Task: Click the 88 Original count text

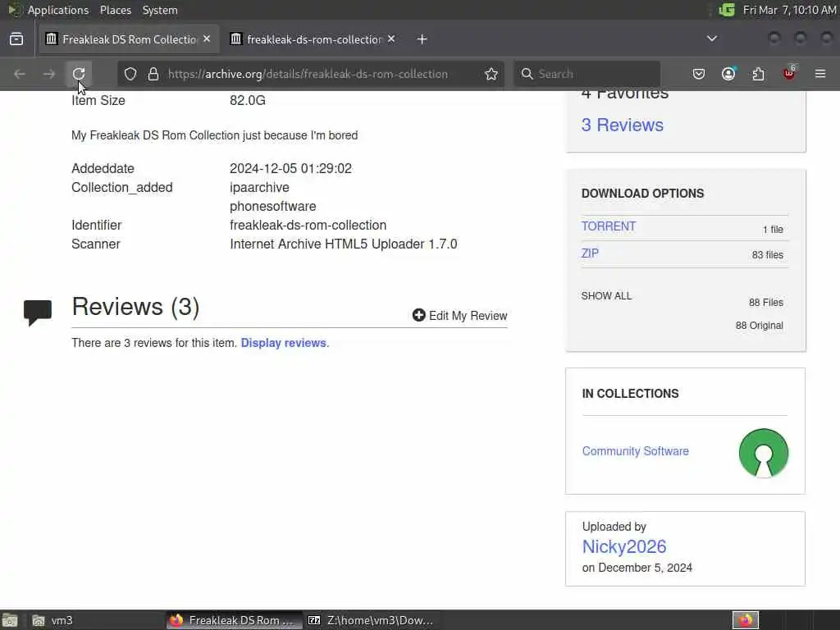Action: (x=759, y=325)
